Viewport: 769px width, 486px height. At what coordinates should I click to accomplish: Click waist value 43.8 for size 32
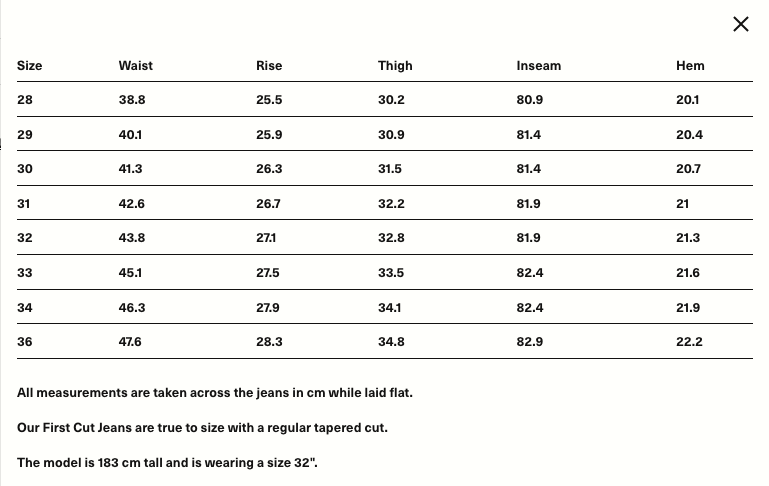(x=131, y=238)
